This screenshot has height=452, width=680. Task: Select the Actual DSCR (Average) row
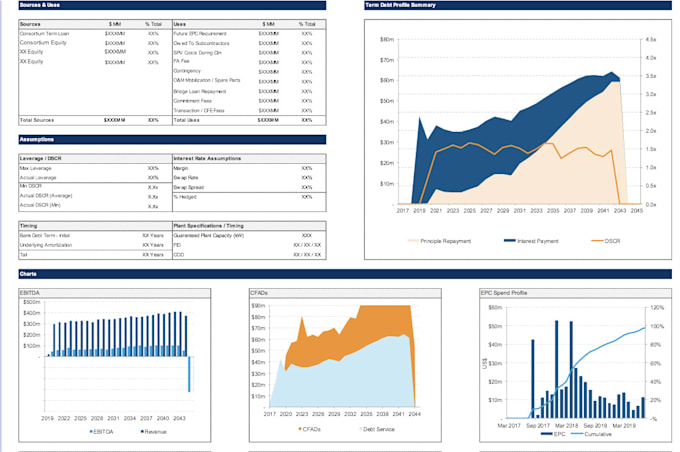coord(95,196)
